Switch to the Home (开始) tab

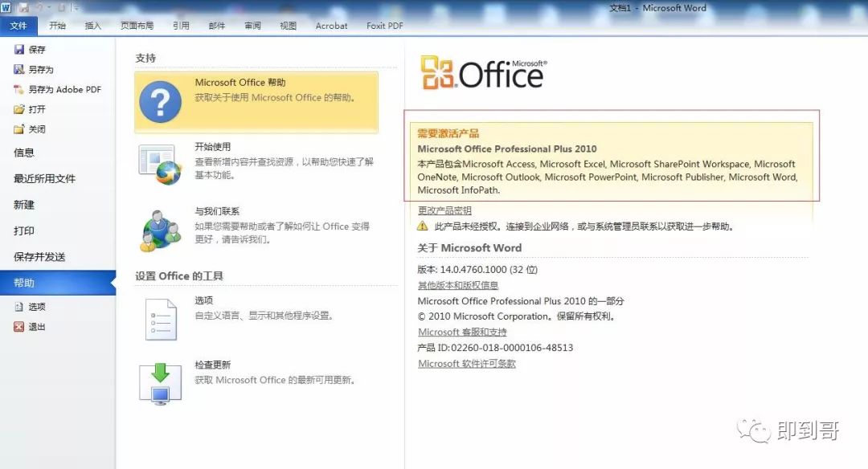click(x=58, y=26)
